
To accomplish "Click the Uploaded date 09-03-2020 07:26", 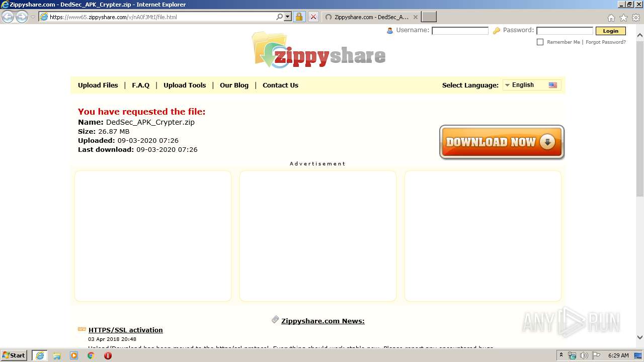I will [148, 140].
